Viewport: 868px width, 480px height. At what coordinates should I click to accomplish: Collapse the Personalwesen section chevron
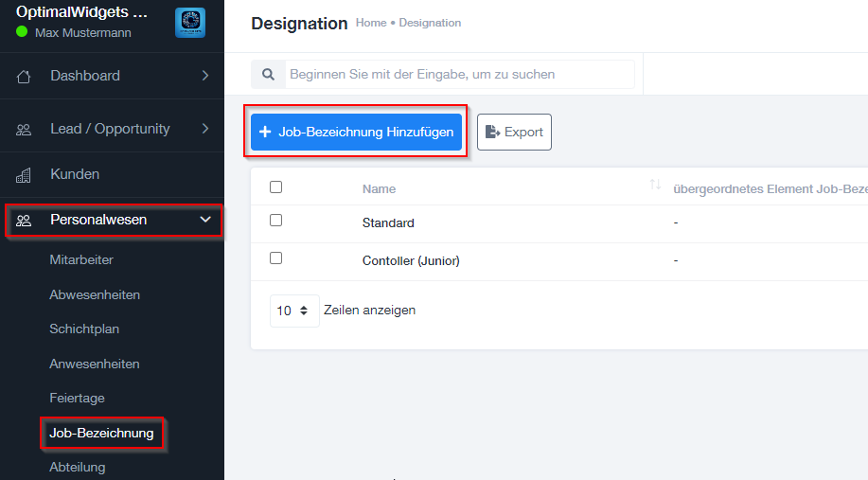(x=205, y=220)
